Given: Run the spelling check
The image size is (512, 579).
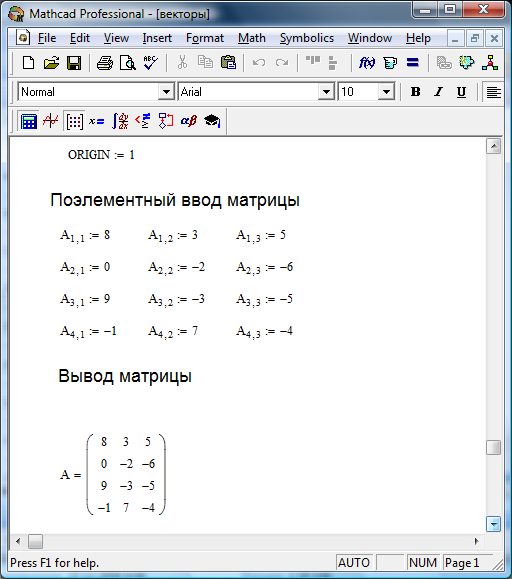Looking at the screenshot, I should (x=151, y=63).
